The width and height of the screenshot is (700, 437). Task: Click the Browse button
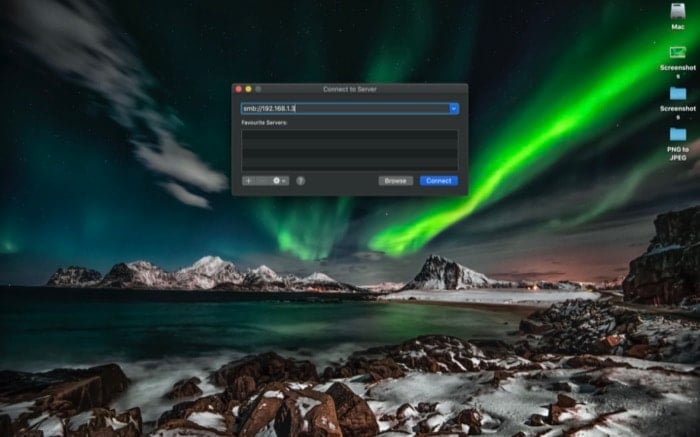click(x=396, y=181)
